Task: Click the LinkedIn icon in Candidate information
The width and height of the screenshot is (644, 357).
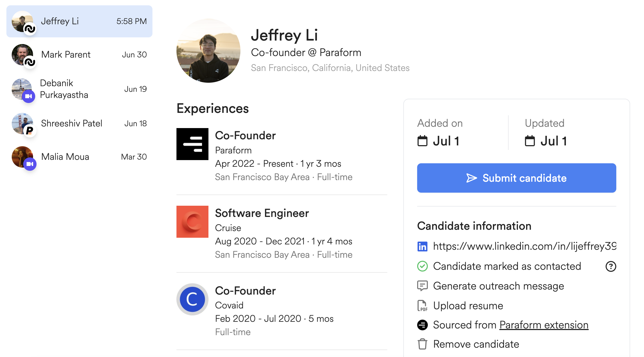Action: pyautogui.click(x=422, y=247)
